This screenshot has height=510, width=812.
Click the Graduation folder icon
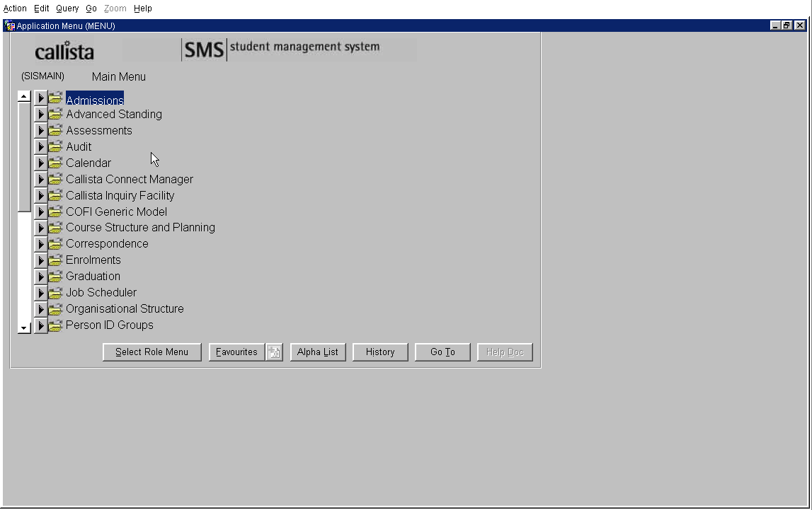click(55, 277)
